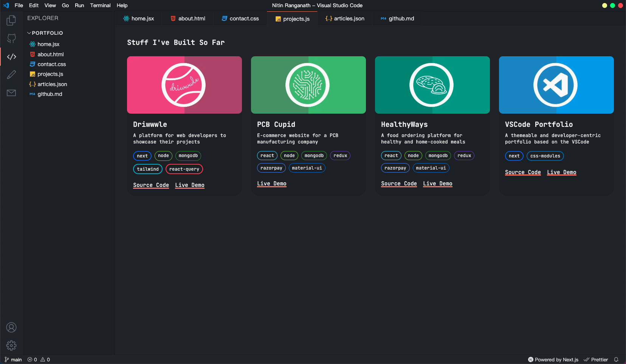
Task: Open the Go menu
Action: tap(65, 5)
